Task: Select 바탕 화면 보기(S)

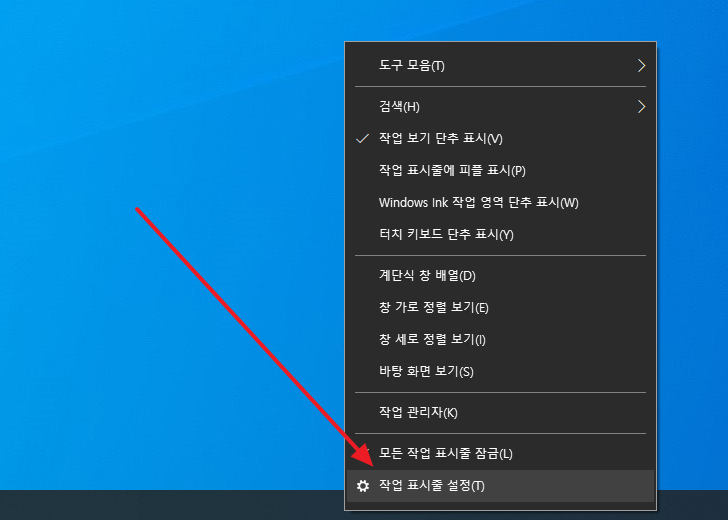Action: tap(500, 371)
